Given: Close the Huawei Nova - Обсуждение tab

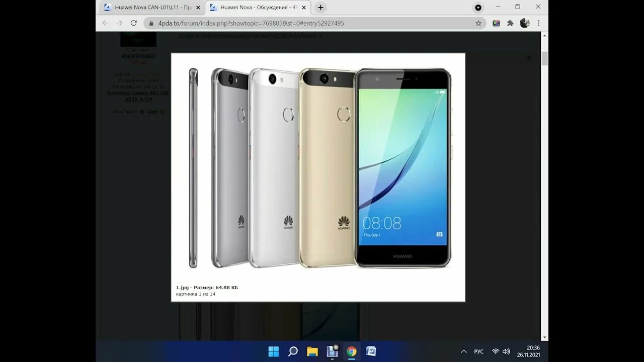Looking at the screenshot, I should point(304,8).
